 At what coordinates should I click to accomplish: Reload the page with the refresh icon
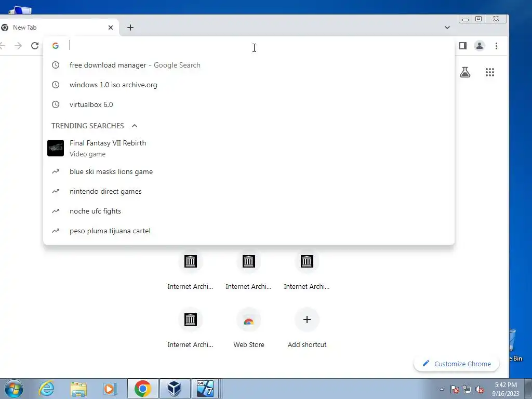pos(35,46)
